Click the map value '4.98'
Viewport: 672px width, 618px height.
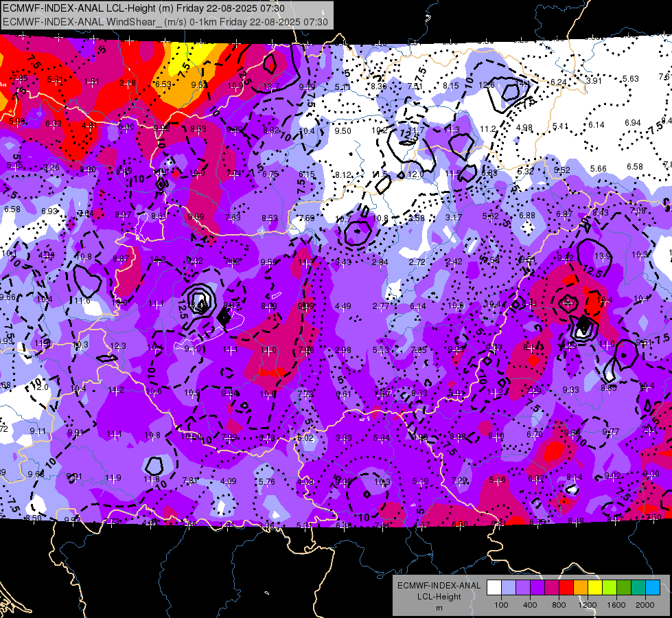(x=524, y=128)
